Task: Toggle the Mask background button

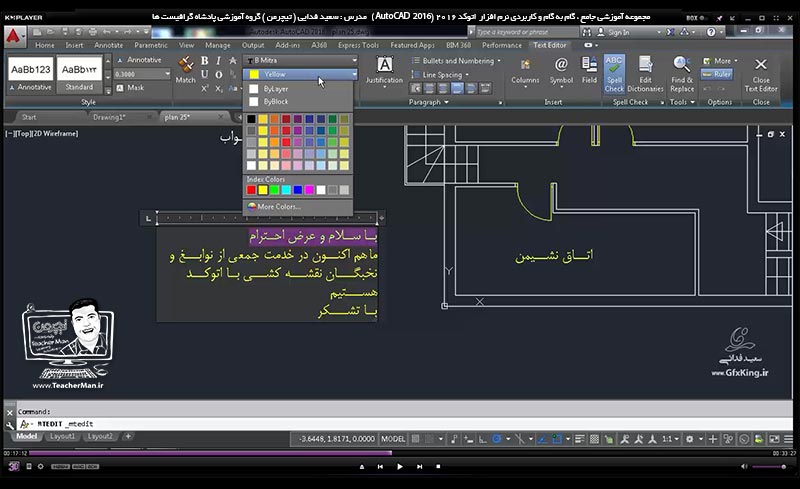Action: point(130,88)
